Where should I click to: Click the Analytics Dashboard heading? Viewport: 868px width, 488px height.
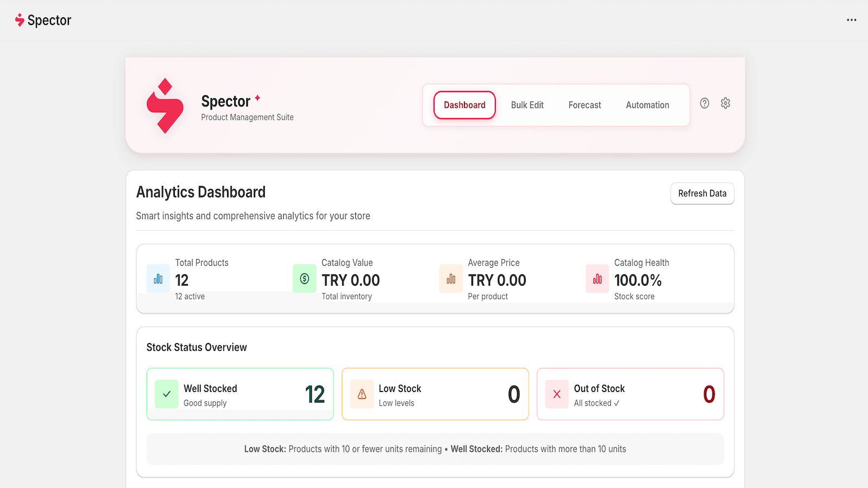click(x=201, y=192)
